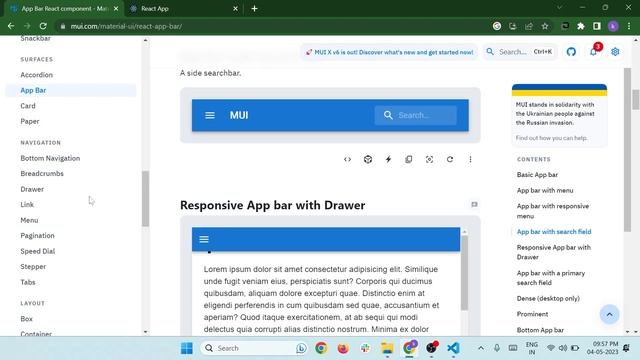Image resolution: width=640 pixels, height=360 pixels.
Task: Jump to Dense (desktop only) section
Action: 548,298
